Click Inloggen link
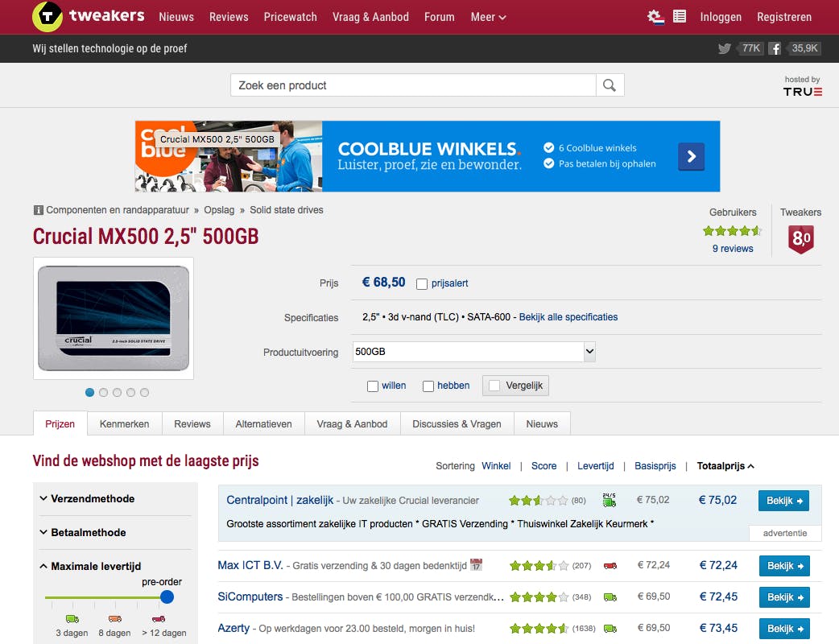This screenshot has width=839, height=644. [721, 17]
